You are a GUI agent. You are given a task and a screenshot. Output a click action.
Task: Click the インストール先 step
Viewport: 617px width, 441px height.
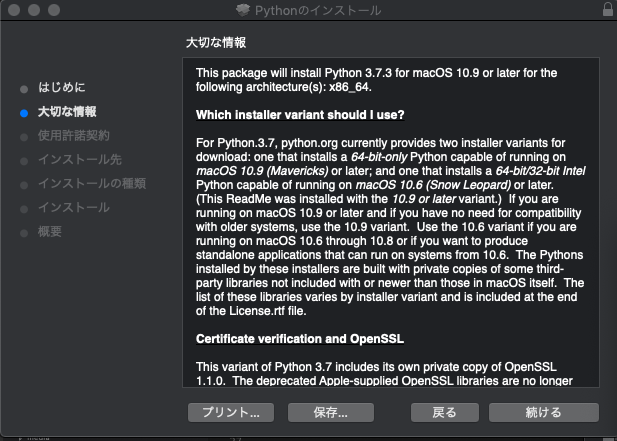tap(79, 159)
